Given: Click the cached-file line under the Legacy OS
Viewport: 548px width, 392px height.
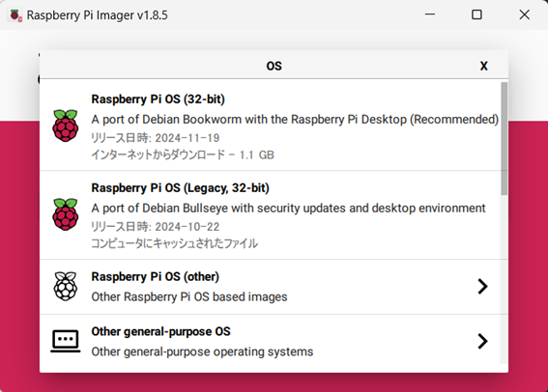Looking at the screenshot, I should point(174,243).
